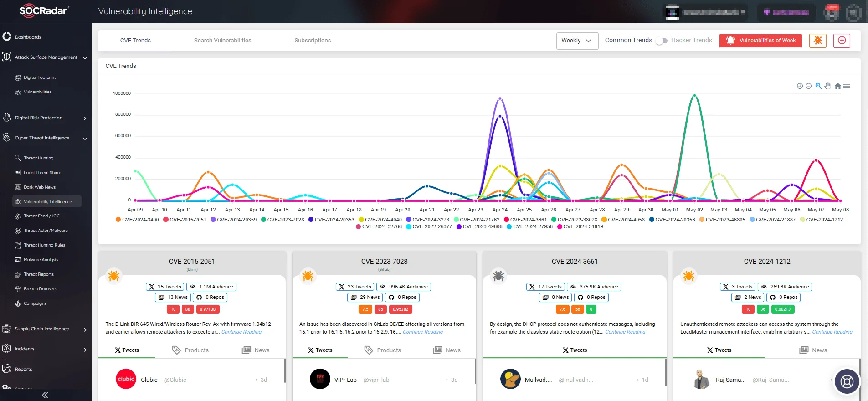Click the SOCRadar logo
Image resolution: width=868 pixels, height=401 pixels.
[44, 10]
